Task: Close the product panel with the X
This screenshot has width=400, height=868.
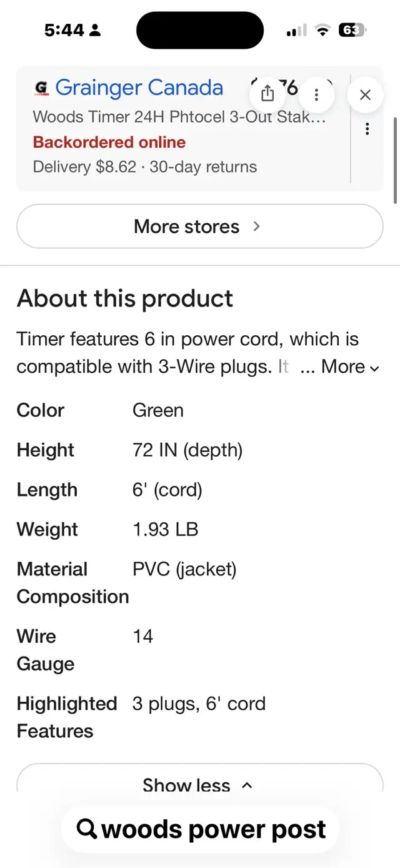Action: (x=366, y=94)
